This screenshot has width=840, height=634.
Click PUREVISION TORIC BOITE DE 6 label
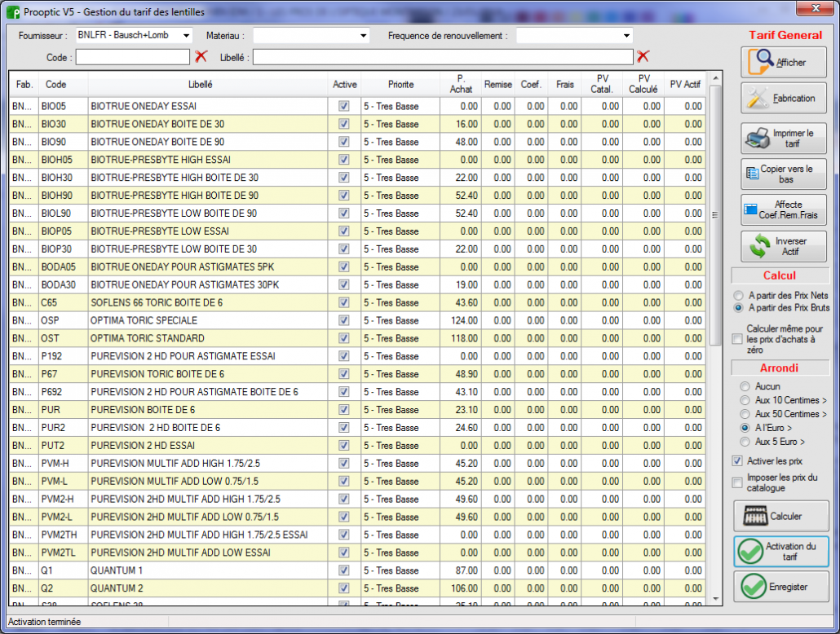click(x=157, y=374)
